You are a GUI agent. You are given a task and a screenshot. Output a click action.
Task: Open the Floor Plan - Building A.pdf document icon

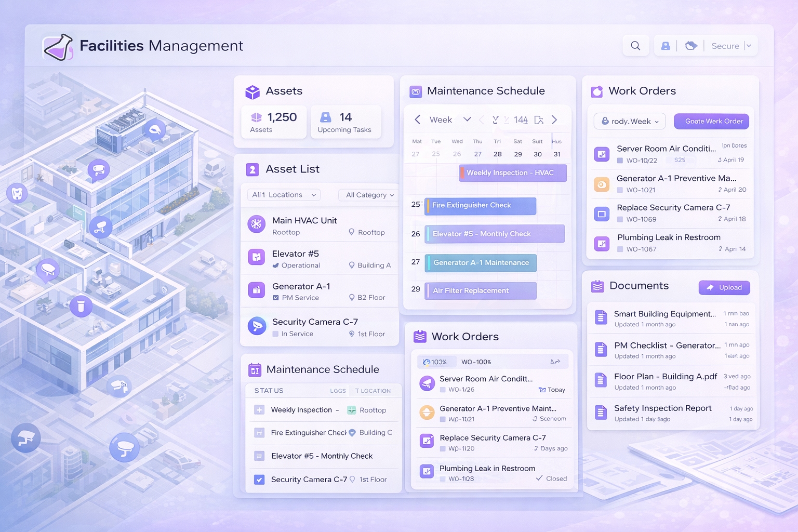tap(601, 381)
